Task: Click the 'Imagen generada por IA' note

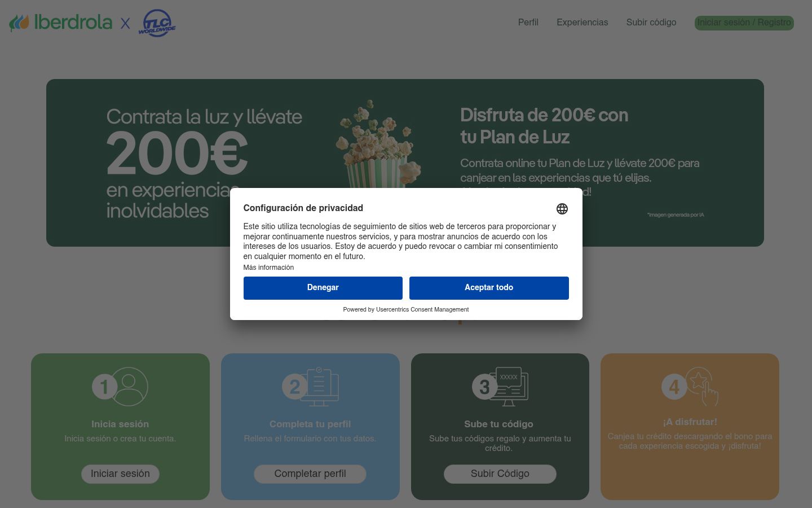Action: coord(676,215)
